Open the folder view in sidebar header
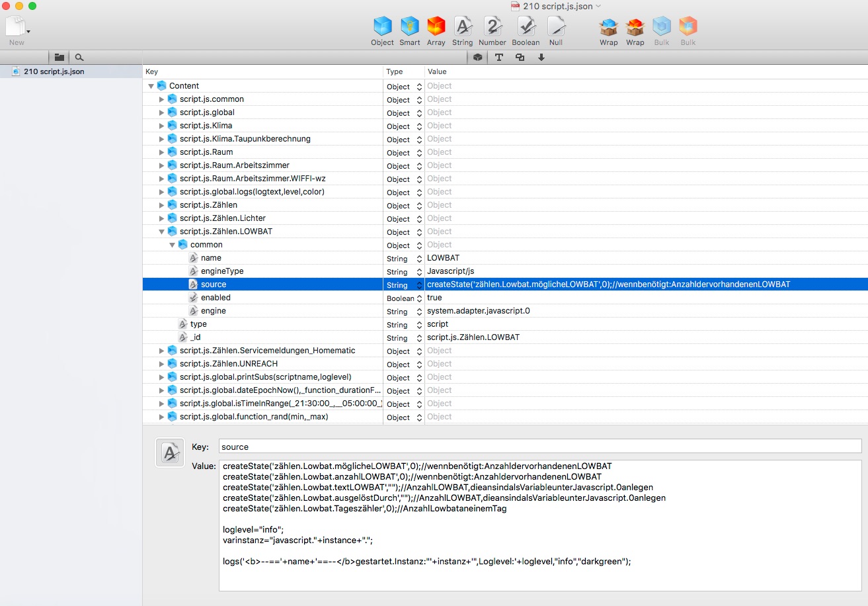The image size is (868, 606). click(59, 58)
